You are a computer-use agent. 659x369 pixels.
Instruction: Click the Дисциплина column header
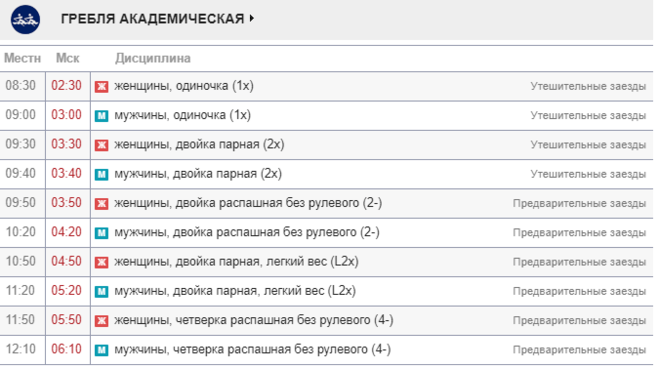tap(153, 58)
